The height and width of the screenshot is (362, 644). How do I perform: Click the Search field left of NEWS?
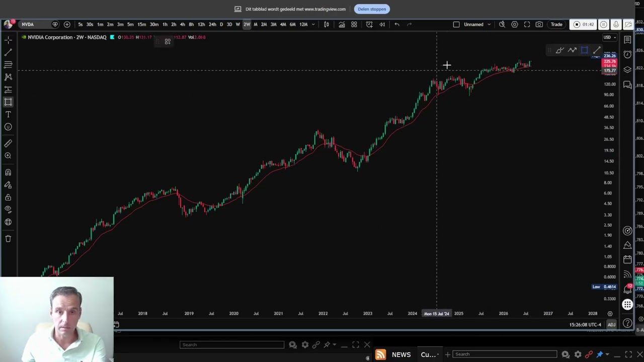coord(232,345)
